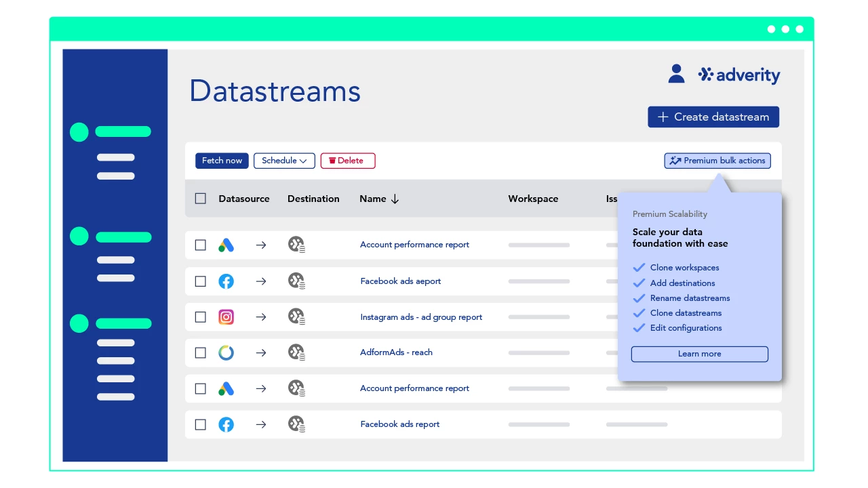Click Learn more in the premium popup
The height and width of the screenshot is (488, 868).
tap(700, 354)
